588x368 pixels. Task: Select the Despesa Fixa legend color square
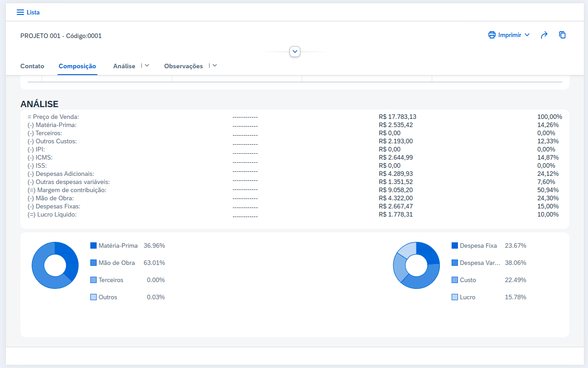click(x=455, y=245)
